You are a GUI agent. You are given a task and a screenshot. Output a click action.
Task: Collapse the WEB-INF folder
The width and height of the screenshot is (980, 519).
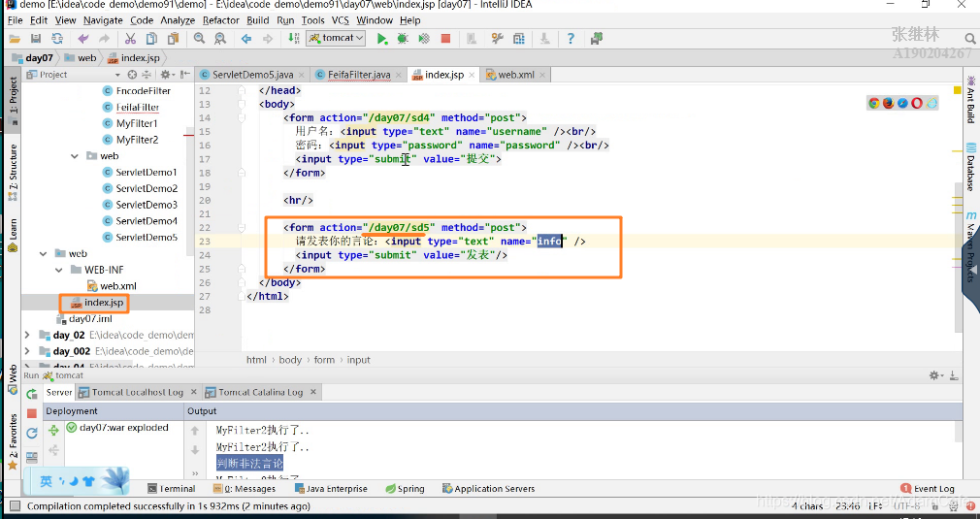[x=59, y=270]
